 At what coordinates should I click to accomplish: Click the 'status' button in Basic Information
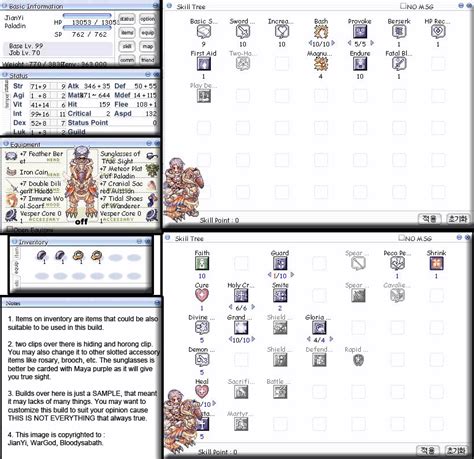(x=127, y=19)
